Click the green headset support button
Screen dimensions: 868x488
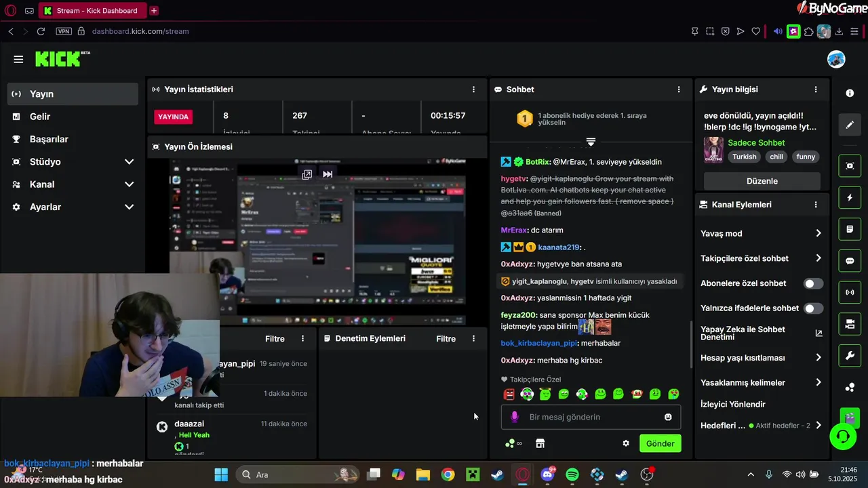coord(843,436)
